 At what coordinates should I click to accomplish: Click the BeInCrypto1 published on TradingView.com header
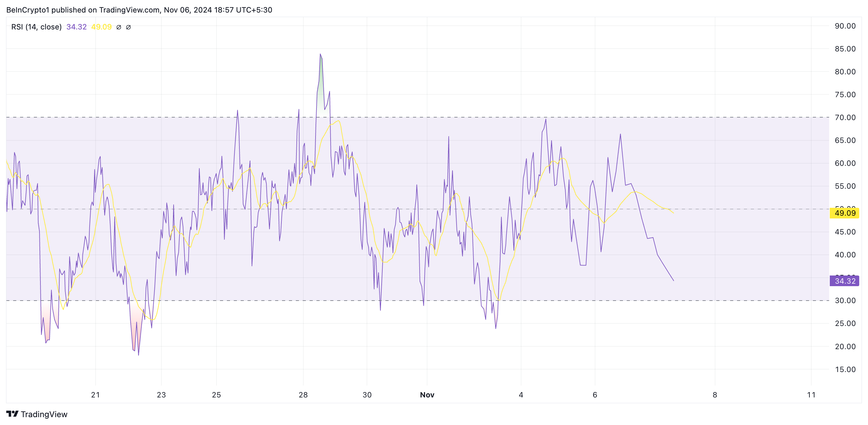139,10
